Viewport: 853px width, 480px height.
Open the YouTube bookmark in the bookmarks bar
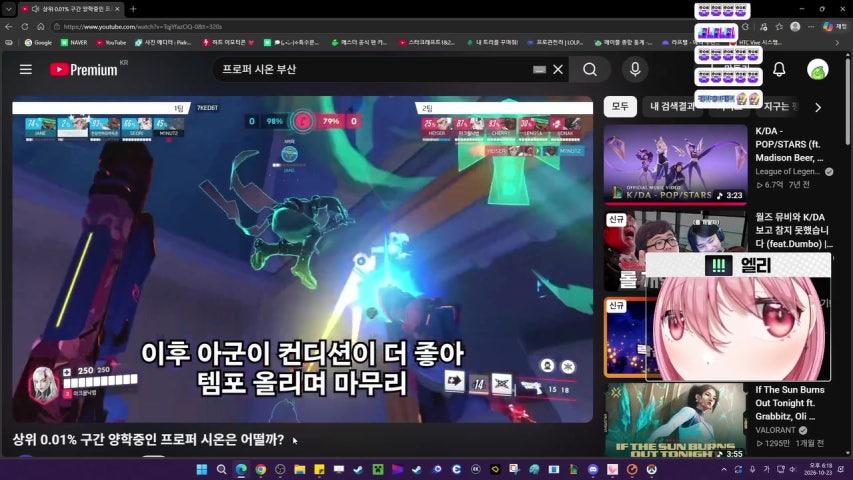(111, 42)
